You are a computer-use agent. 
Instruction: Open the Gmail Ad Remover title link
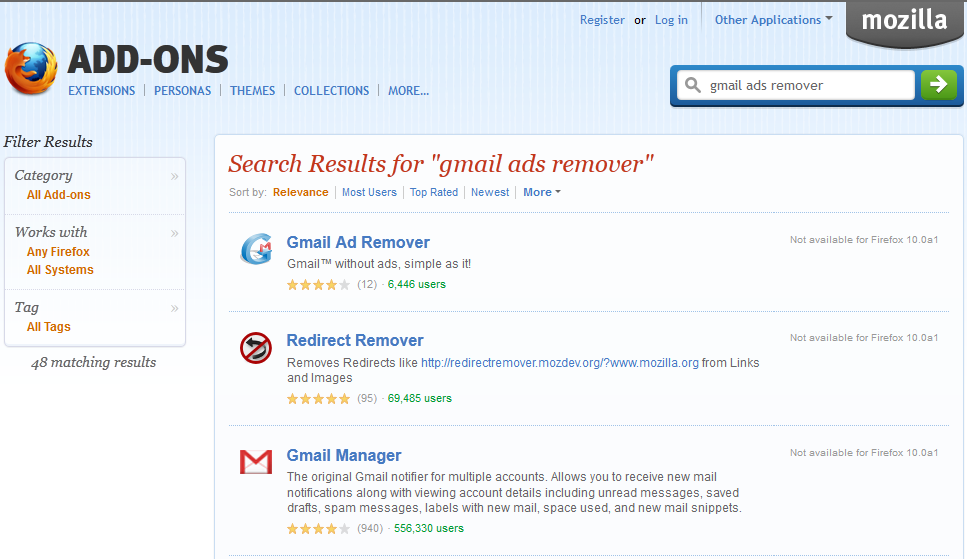coord(358,242)
